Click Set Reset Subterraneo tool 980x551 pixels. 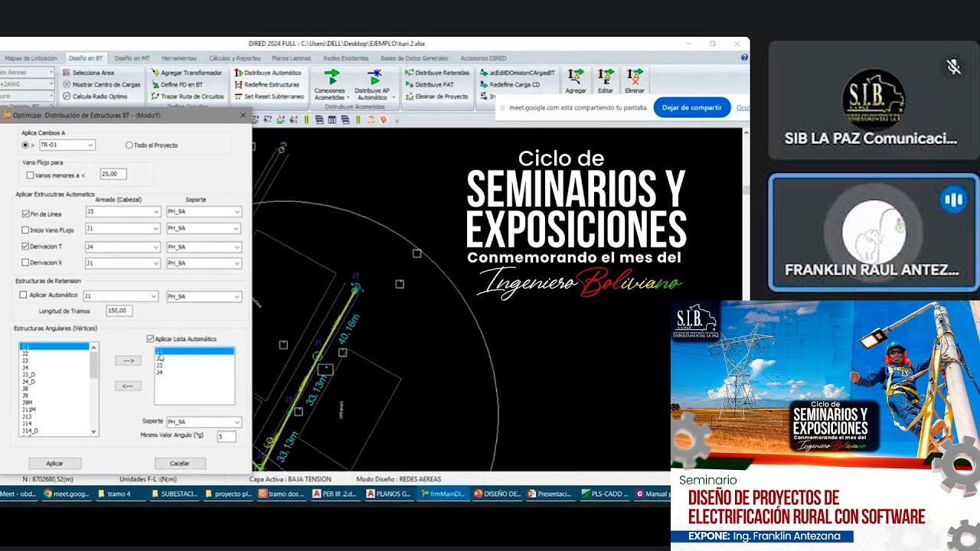point(269,96)
